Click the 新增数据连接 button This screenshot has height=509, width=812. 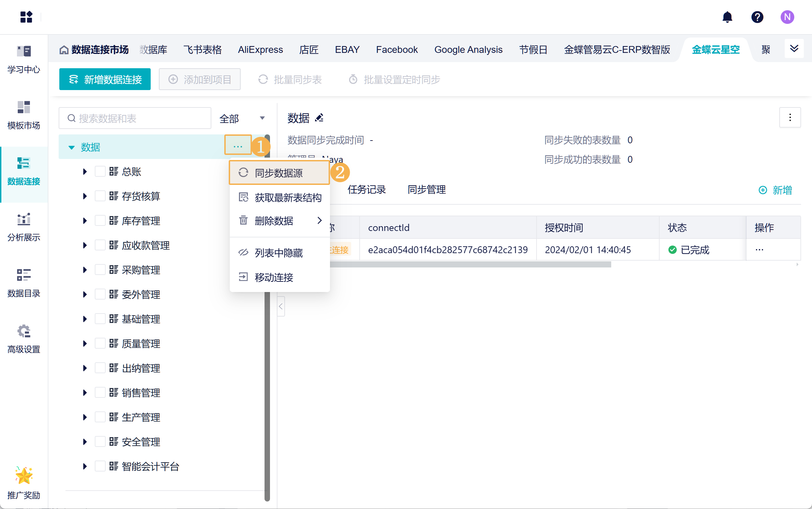[x=105, y=79]
